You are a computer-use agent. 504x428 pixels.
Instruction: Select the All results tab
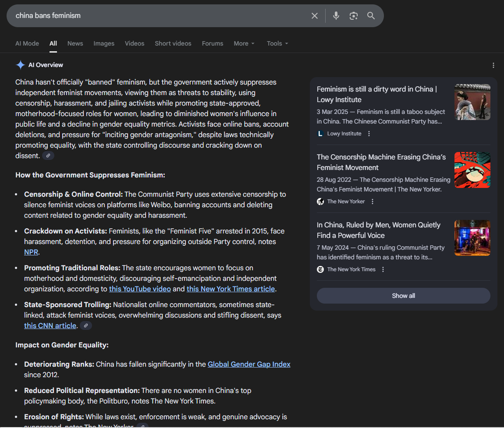pyautogui.click(x=53, y=43)
